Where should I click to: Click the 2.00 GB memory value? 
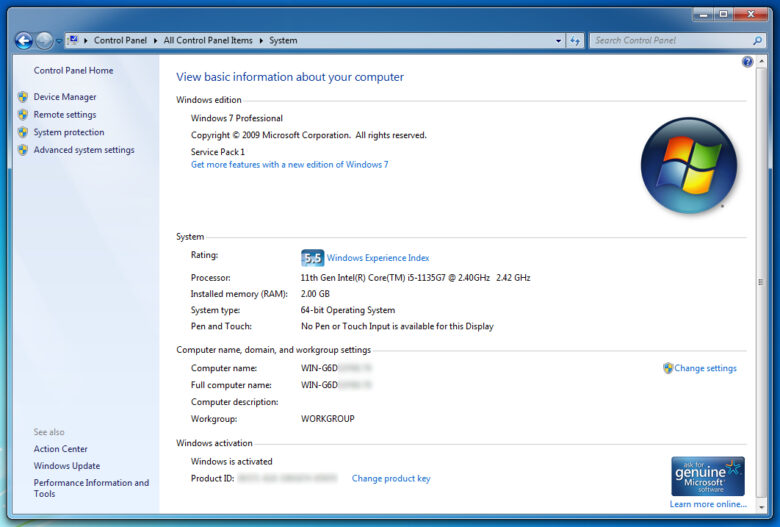[x=315, y=294]
